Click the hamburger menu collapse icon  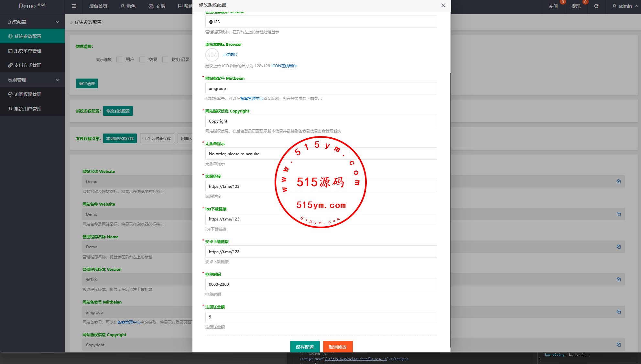point(74,6)
